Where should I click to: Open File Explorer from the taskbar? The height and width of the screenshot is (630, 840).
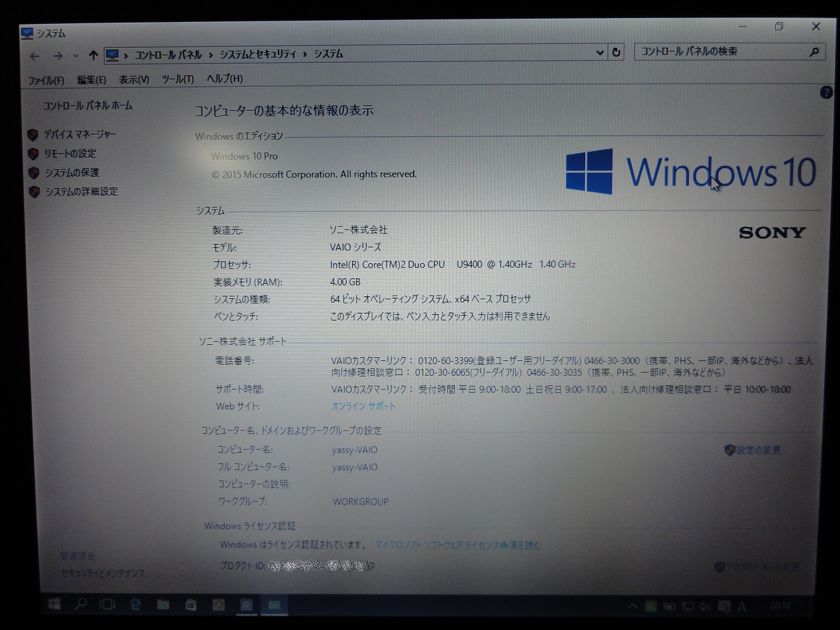pos(163,605)
